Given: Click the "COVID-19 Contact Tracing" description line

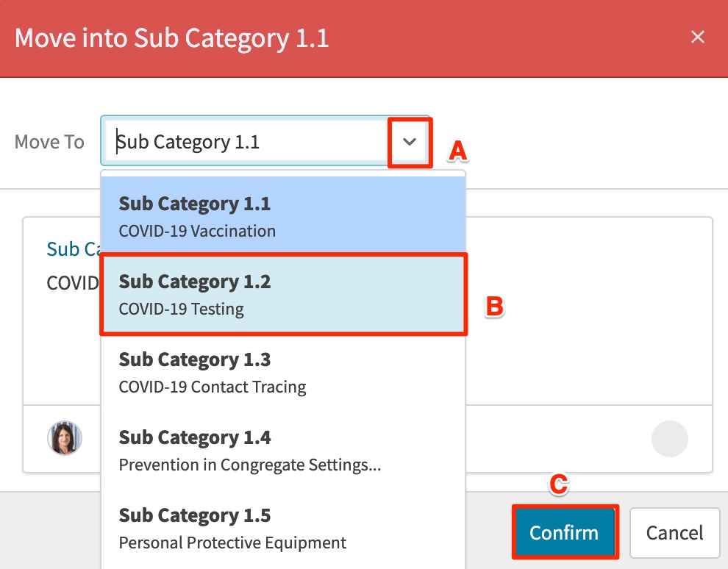Looking at the screenshot, I should (x=213, y=387).
